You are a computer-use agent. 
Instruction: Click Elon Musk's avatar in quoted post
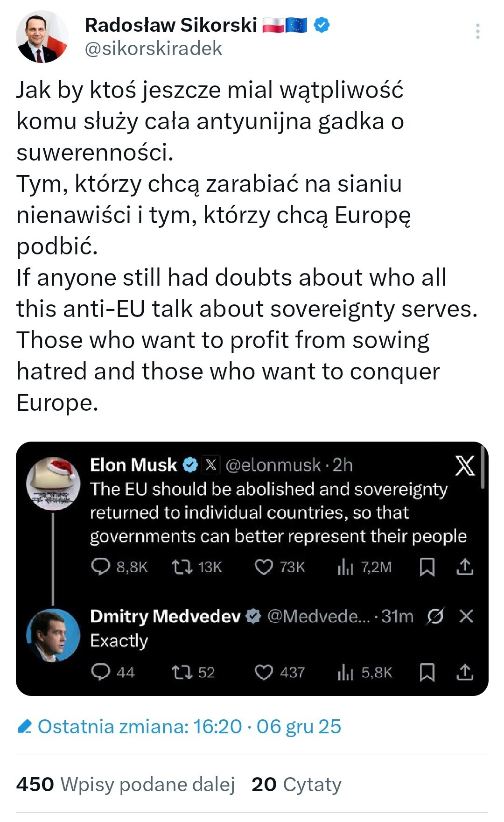(x=52, y=483)
